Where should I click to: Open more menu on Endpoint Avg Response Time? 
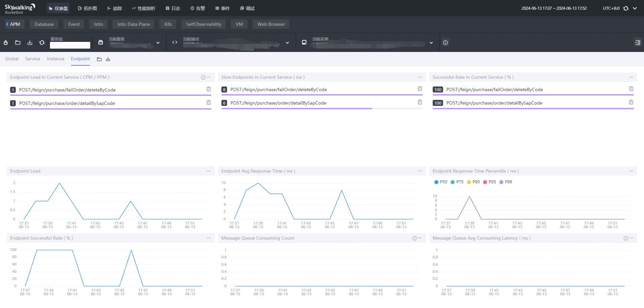420,171
